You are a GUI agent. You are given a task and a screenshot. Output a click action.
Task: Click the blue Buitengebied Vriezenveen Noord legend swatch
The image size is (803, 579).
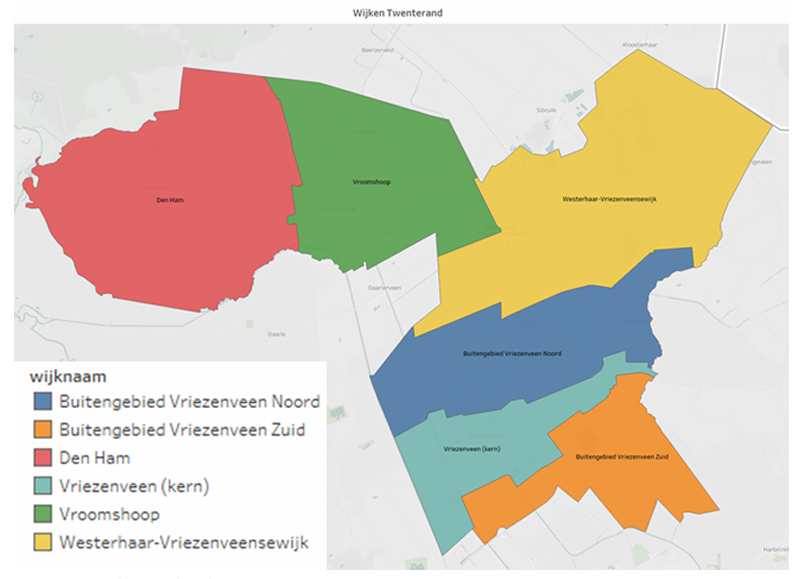pyautogui.click(x=43, y=401)
